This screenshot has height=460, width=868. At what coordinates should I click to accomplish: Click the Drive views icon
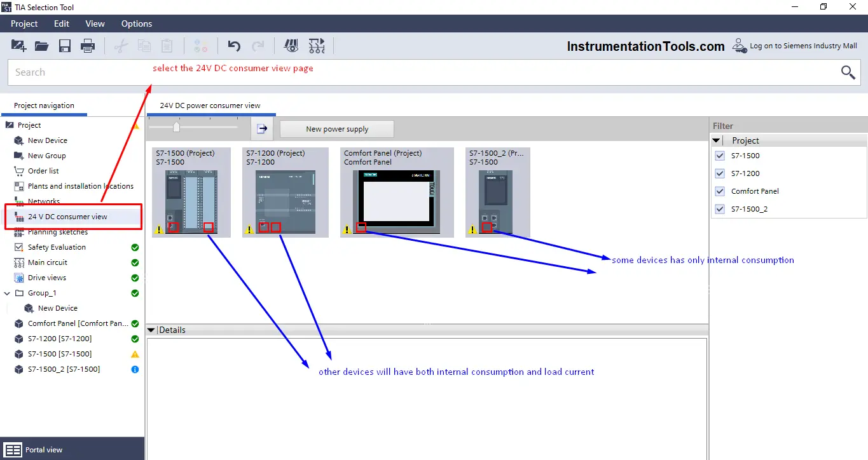pos(18,278)
